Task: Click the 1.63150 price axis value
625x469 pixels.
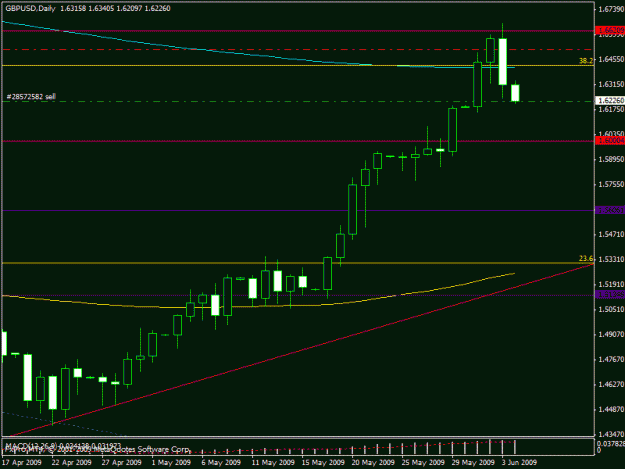Action: click(x=611, y=84)
